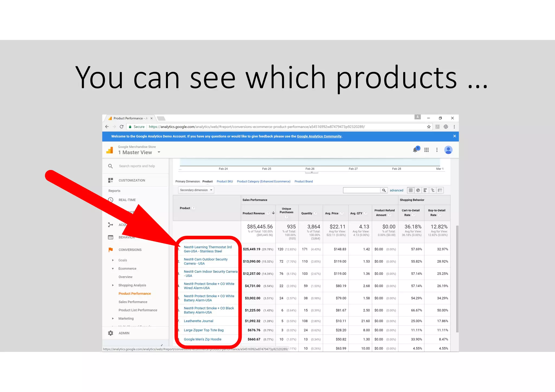Open Product Performance report
This screenshot has height=392, width=555.
(x=135, y=293)
